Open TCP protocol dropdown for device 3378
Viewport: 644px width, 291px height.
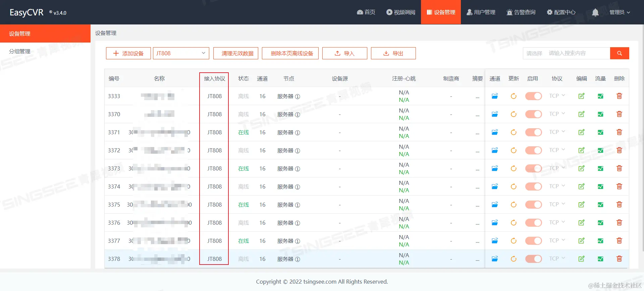(x=557, y=259)
